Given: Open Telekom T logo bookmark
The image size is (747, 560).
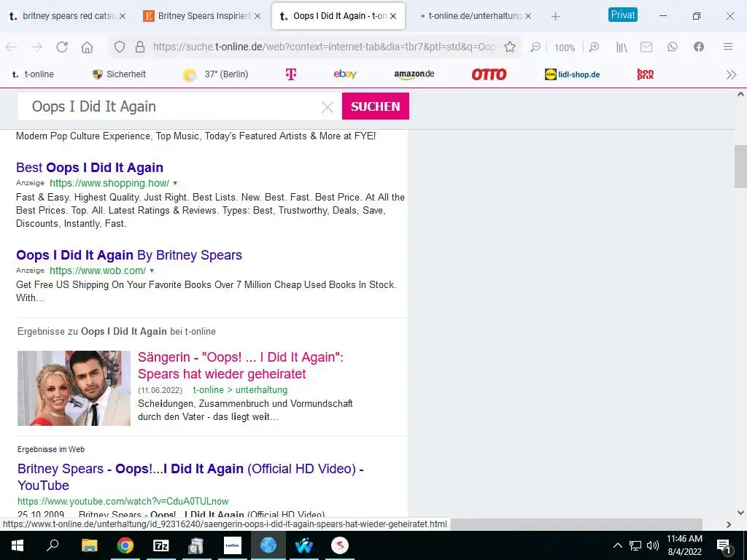Looking at the screenshot, I should point(290,74).
